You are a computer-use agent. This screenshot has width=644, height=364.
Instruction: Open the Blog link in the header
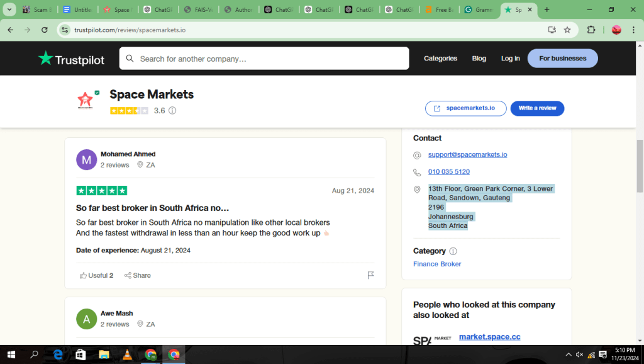(479, 59)
